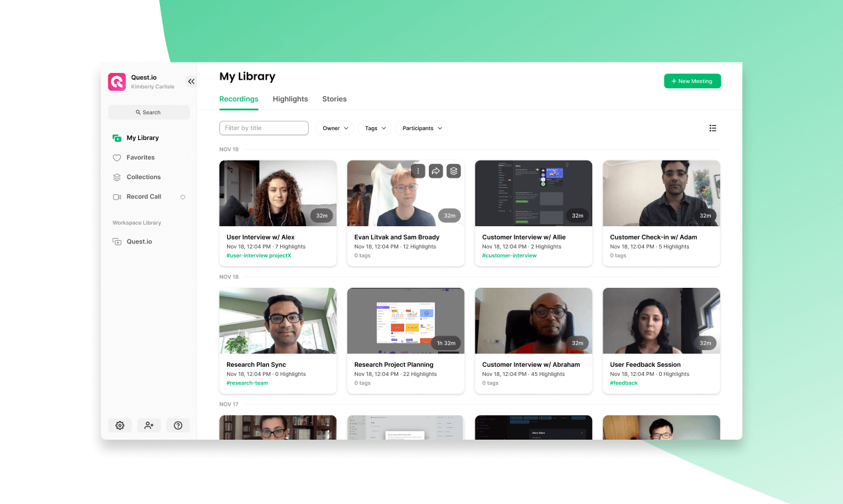
Task: Open the help and support menu
Action: pos(178,425)
